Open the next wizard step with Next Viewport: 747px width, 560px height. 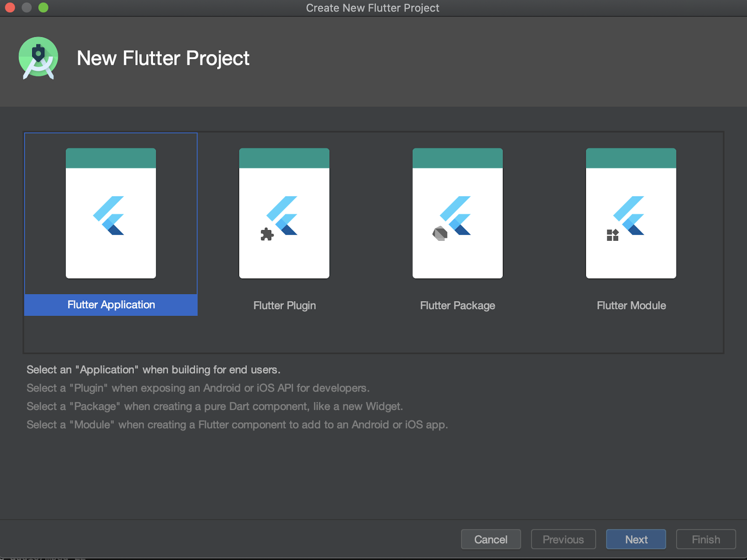coord(636,539)
